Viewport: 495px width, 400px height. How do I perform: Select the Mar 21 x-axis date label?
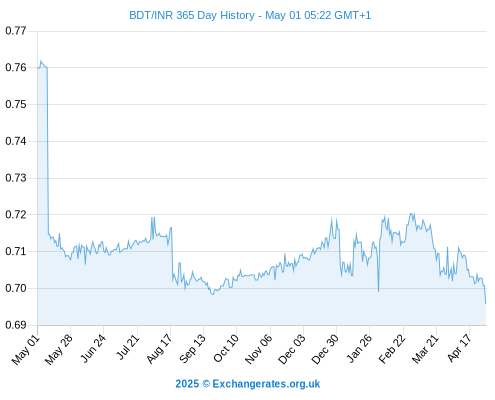tap(425, 349)
